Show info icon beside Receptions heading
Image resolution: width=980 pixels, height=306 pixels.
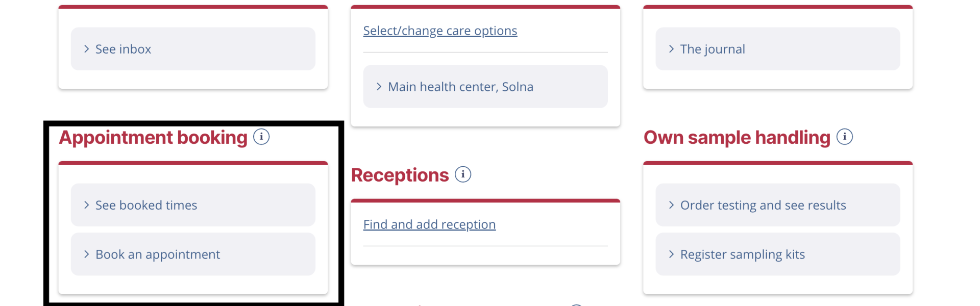point(463,174)
